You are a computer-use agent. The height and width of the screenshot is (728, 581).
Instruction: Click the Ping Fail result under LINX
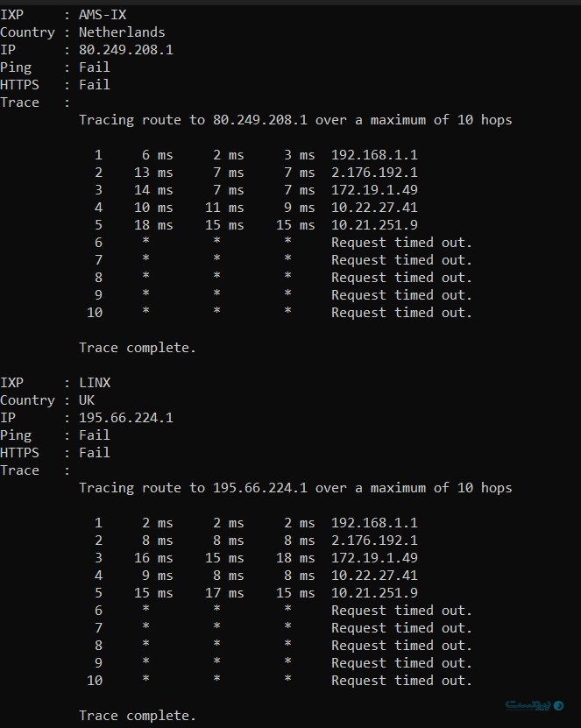pyautogui.click(x=95, y=435)
